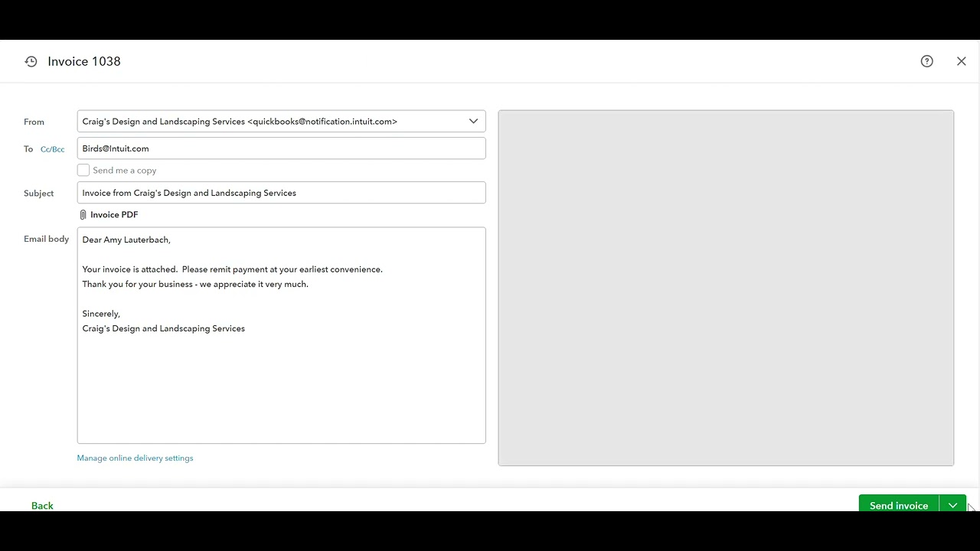
Task: Show the Cc/Bcc fields
Action: pyautogui.click(x=52, y=149)
